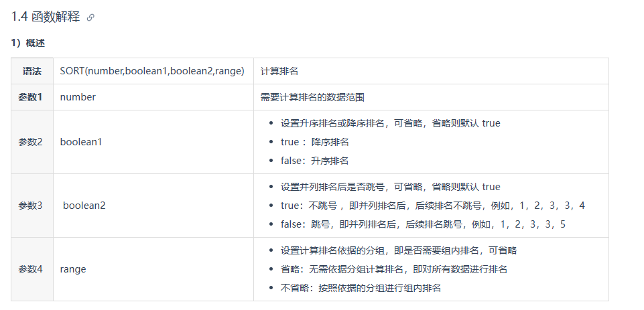Click the number parameter name cell
This screenshot has height=310, width=644.
[78, 97]
